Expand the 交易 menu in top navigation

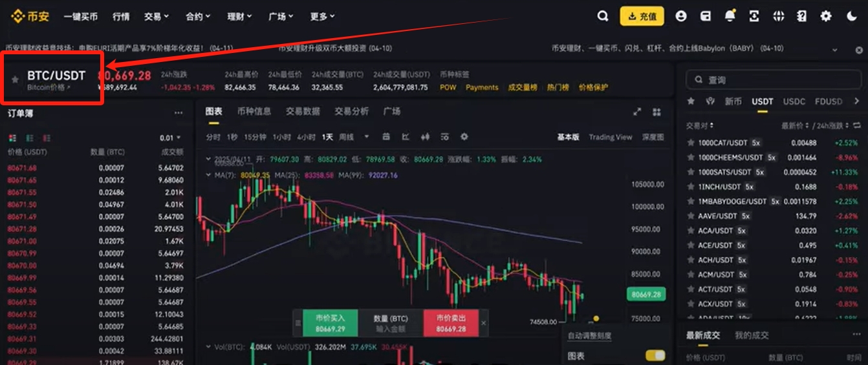(x=156, y=16)
